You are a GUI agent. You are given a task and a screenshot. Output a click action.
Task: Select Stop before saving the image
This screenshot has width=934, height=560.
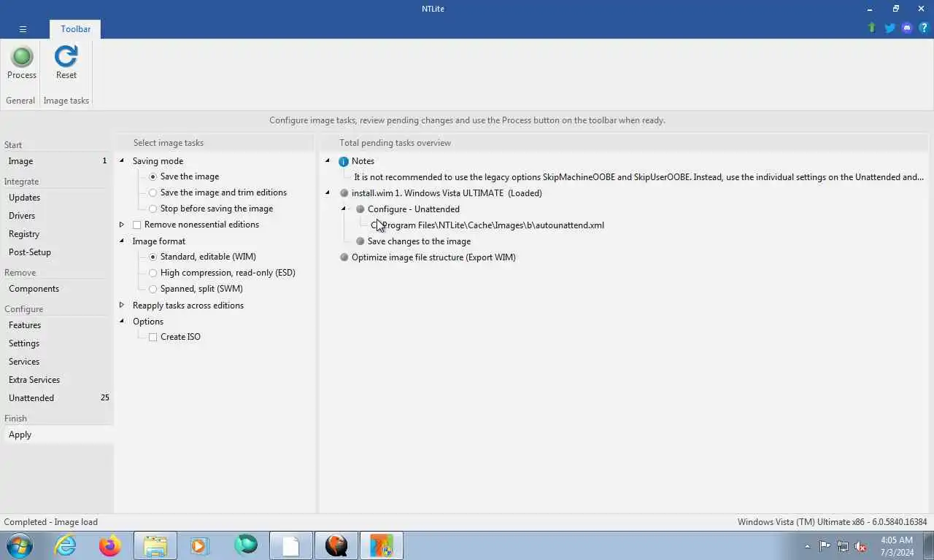tap(153, 209)
